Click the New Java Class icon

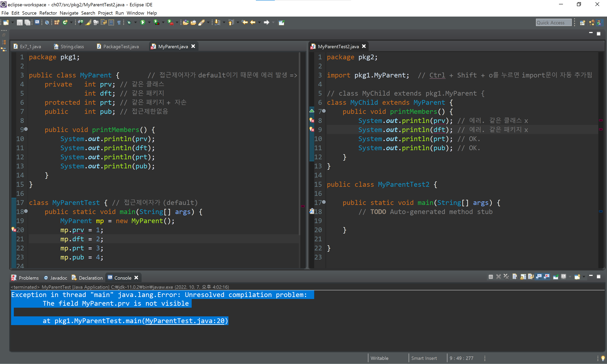(65, 23)
